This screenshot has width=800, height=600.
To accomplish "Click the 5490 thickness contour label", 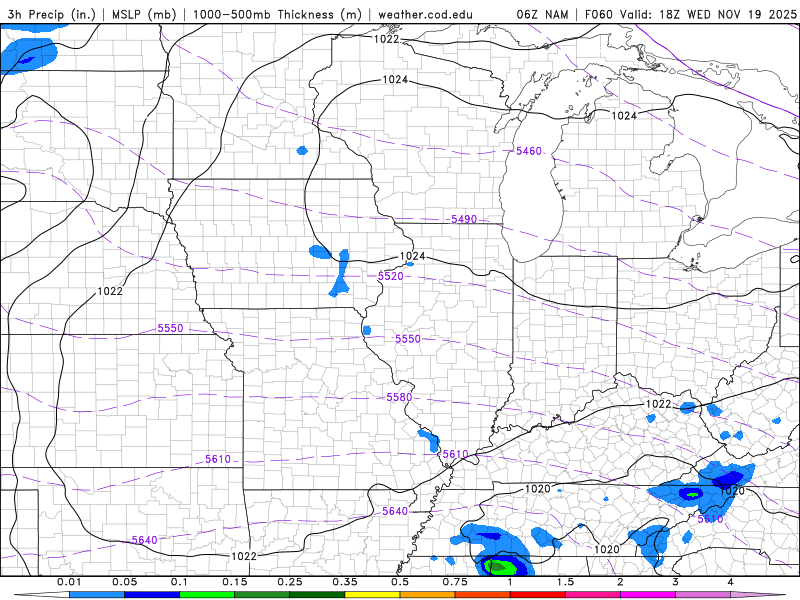I will [x=464, y=219].
